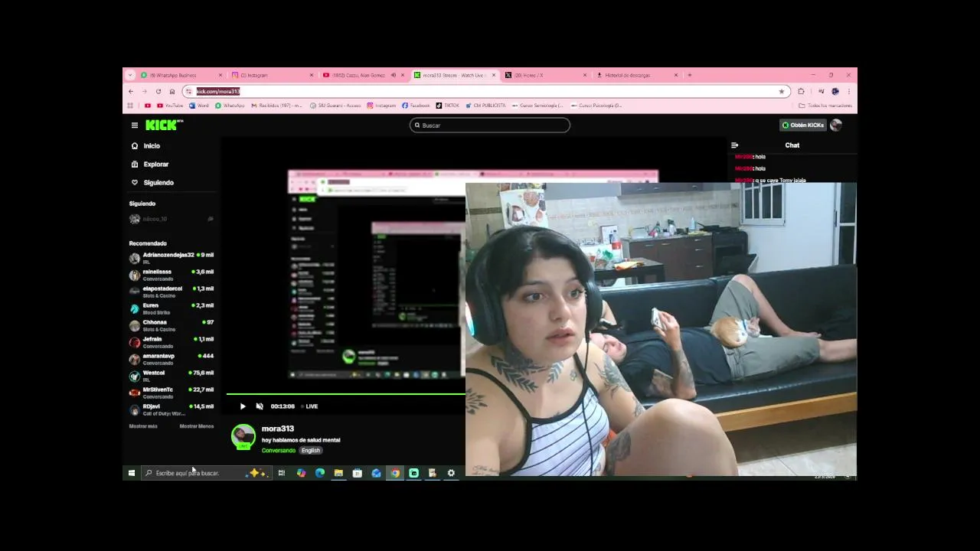
Task: Open recommended channel Jefrain
Action: pyautogui.click(x=171, y=342)
